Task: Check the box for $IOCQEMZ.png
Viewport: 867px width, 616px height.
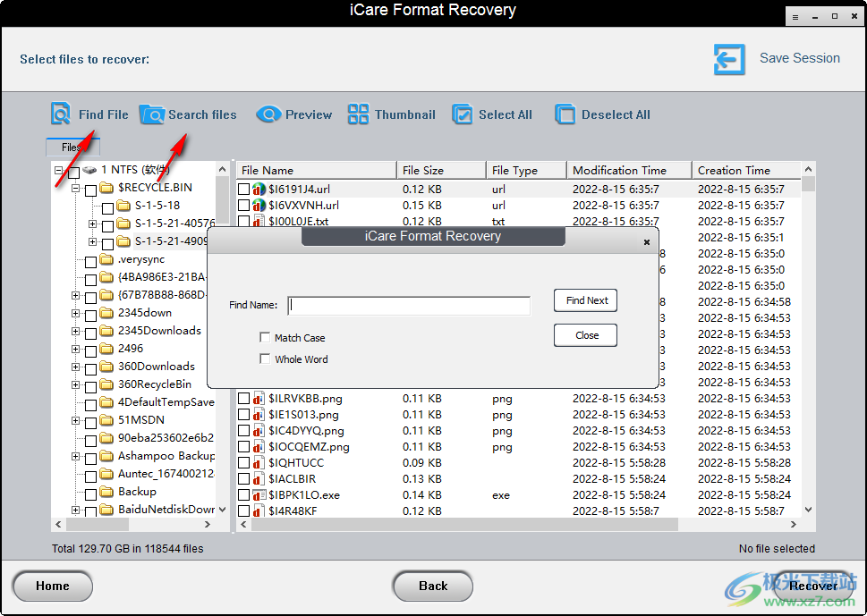Action: click(x=244, y=446)
